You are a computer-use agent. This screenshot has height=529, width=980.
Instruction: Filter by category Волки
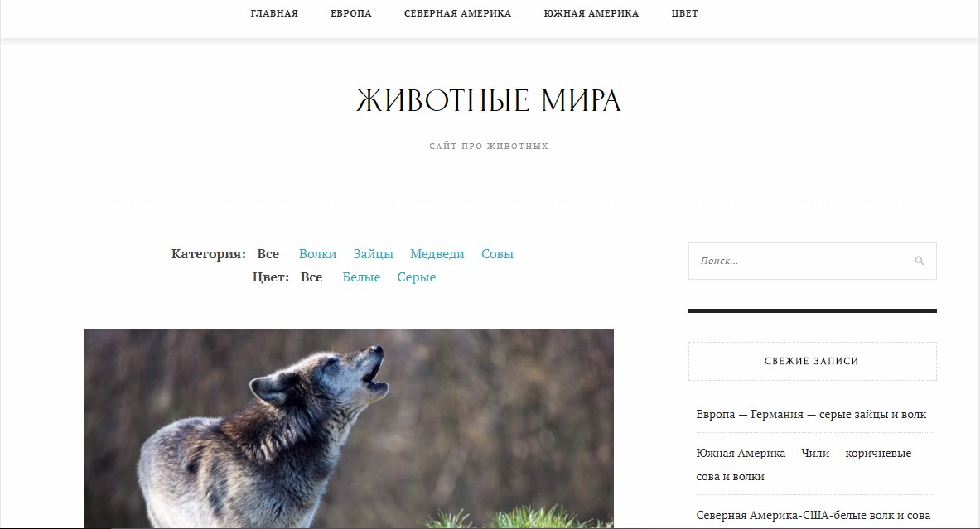[x=317, y=254]
